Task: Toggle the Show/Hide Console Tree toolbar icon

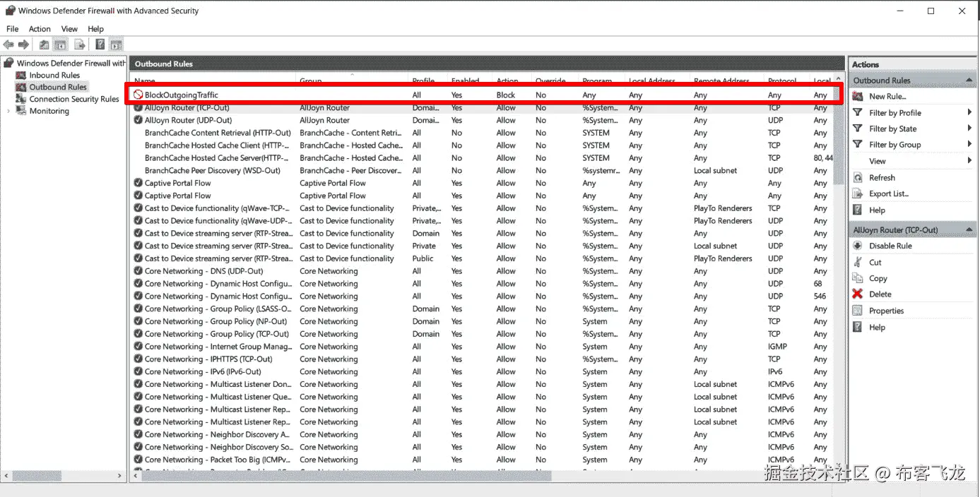Action: click(x=59, y=44)
